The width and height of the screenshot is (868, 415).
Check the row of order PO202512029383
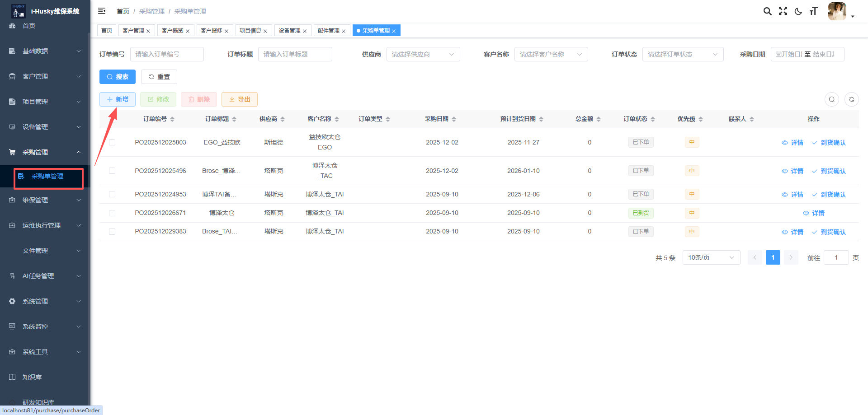(112, 232)
